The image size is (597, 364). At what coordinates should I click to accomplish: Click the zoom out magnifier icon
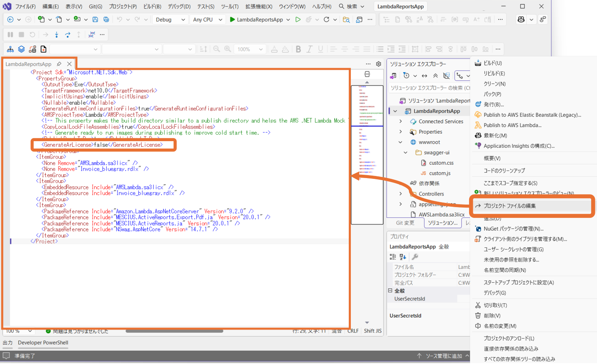[x=216, y=49]
